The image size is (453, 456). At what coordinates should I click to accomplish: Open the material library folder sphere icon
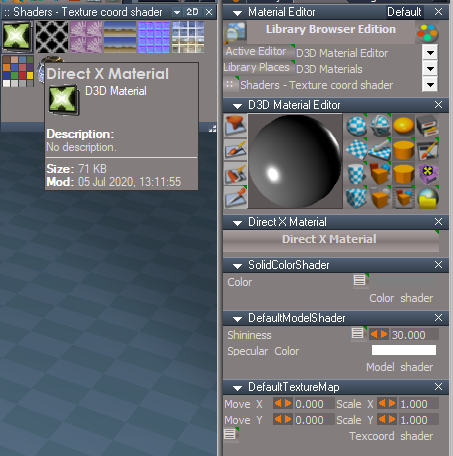point(428,198)
